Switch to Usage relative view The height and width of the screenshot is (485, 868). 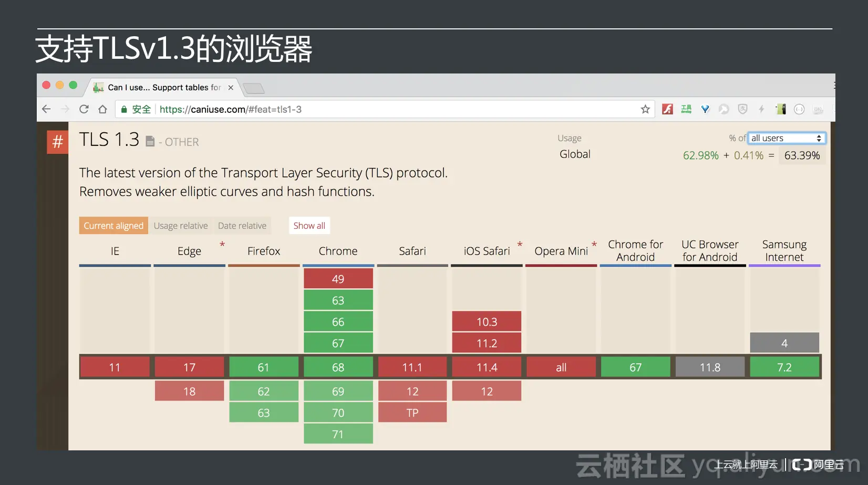click(181, 226)
